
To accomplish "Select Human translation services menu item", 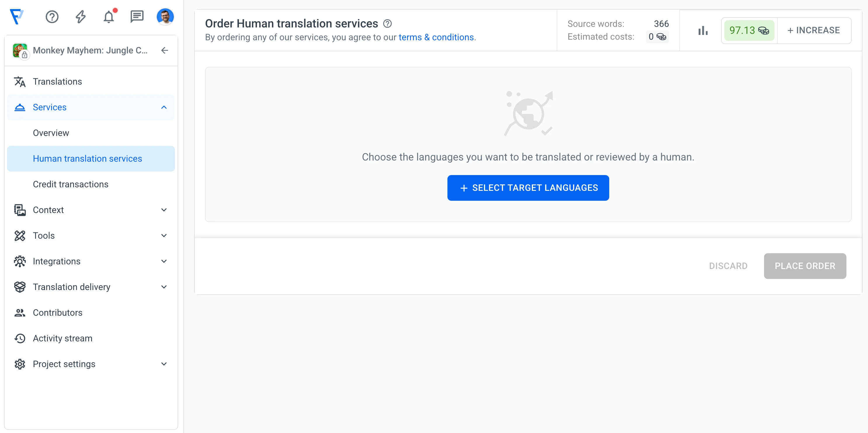I will 91,159.
